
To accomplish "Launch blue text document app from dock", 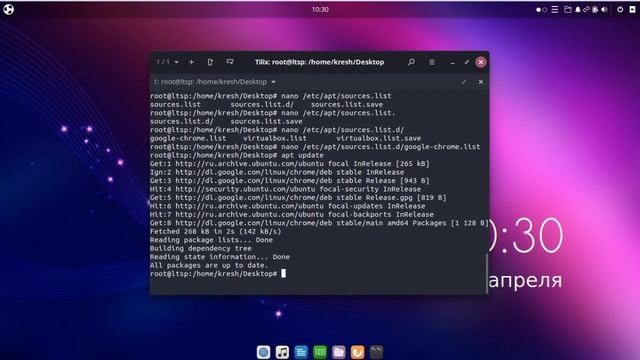I will pyautogui.click(x=301, y=352).
